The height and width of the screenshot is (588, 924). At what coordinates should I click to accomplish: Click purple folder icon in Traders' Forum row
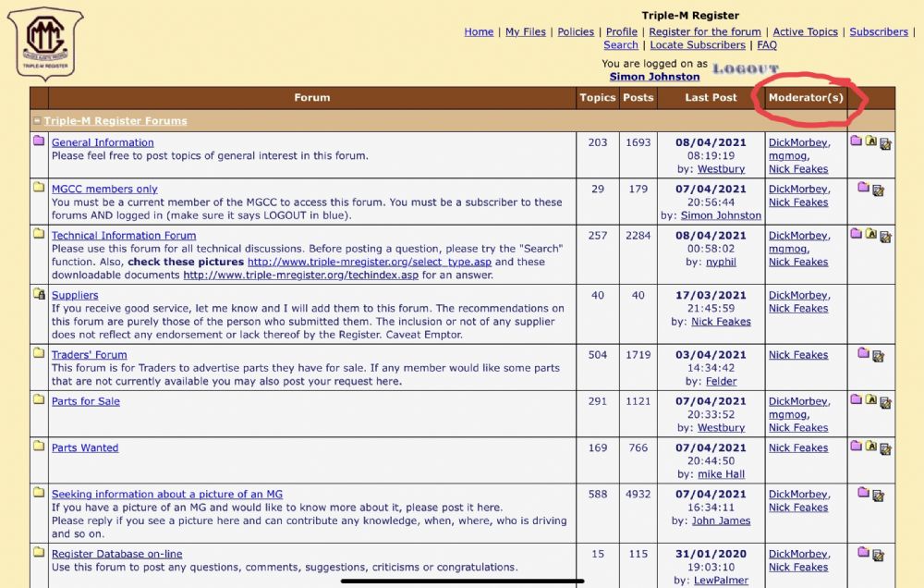pos(863,353)
